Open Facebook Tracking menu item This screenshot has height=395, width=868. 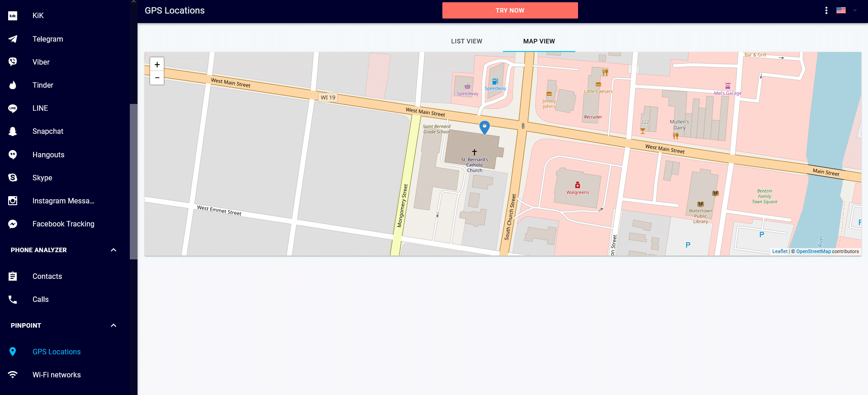pyautogui.click(x=65, y=224)
